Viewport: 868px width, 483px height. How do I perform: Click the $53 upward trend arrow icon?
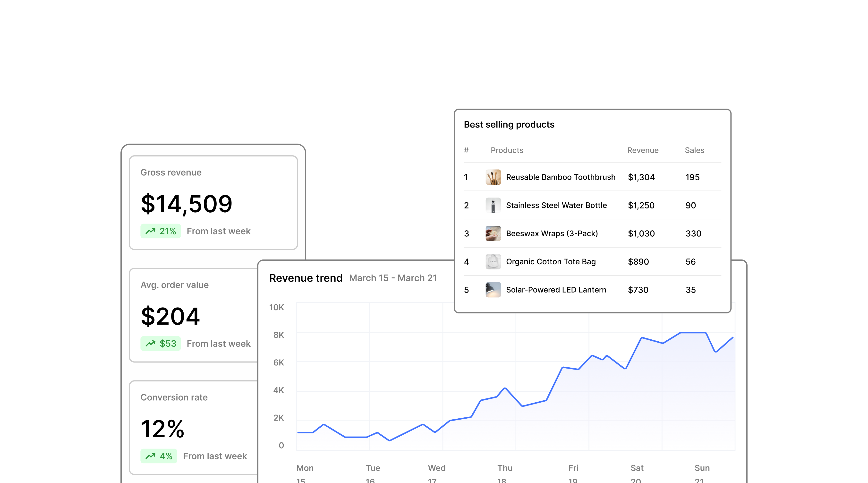pyautogui.click(x=150, y=344)
